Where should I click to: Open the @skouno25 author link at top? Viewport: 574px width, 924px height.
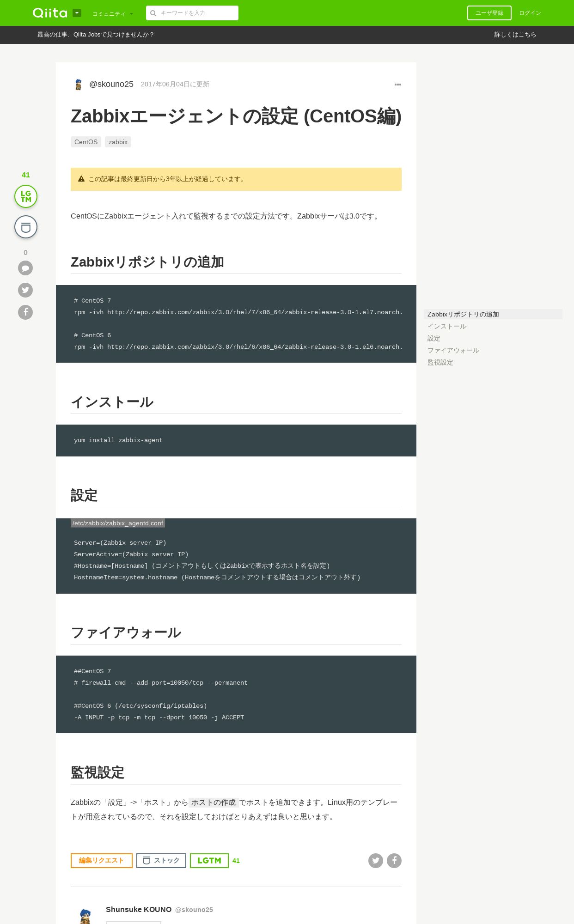[111, 84]
